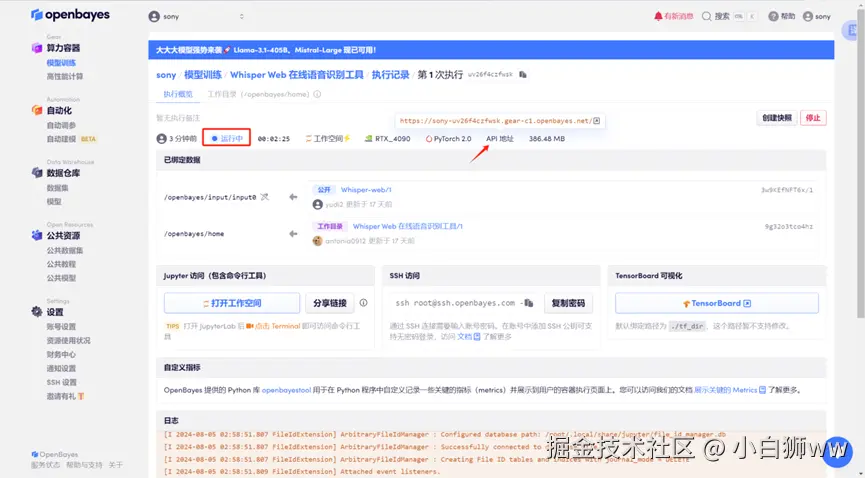This screenshot has width=865, height=478.
Task: Open TensorBoard button
Action: click(717, 303)
